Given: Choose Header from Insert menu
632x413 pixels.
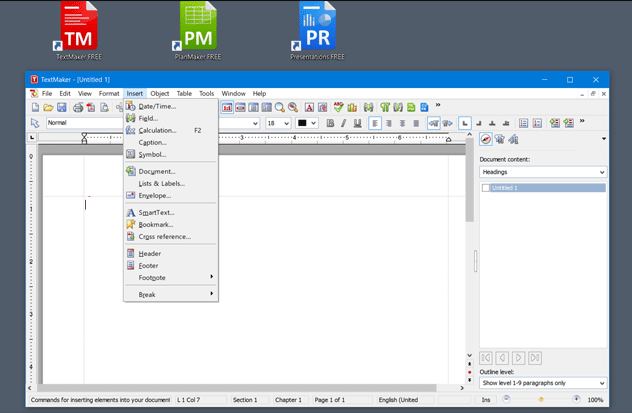Looking at the screenshot, I should pyautogui.click(x=171, y=253).
